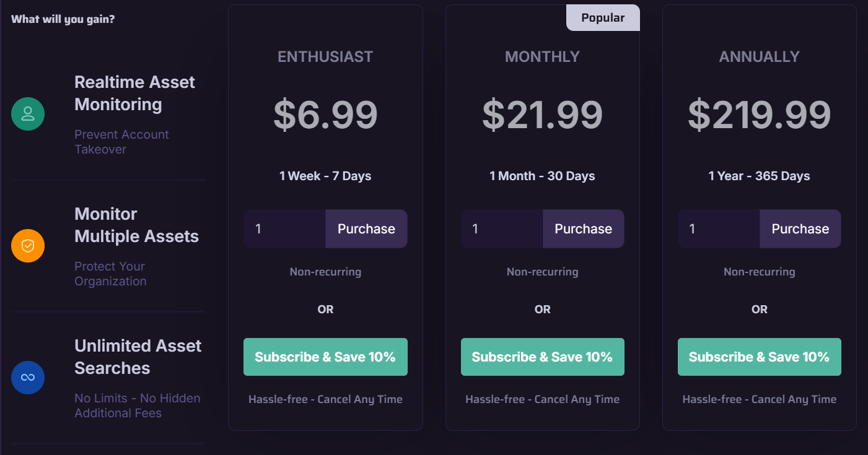The image size is (868, 455).
Task: Click the Popular badge on Monthly plan
Action: click(603, 18)
